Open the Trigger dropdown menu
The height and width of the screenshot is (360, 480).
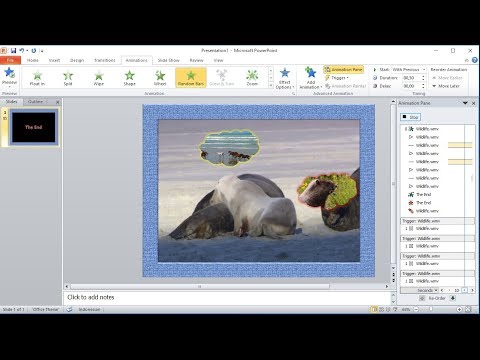coord(337,78)
